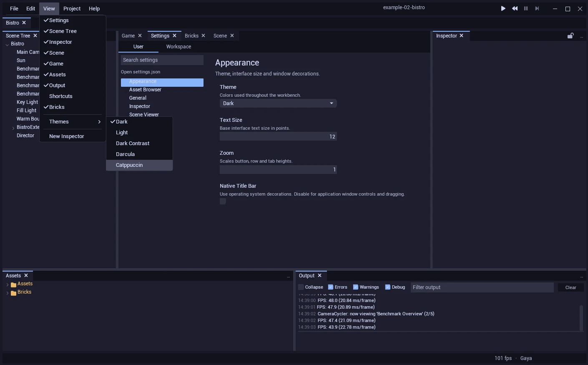Close the Assets panel tab

tap(26, 276)
